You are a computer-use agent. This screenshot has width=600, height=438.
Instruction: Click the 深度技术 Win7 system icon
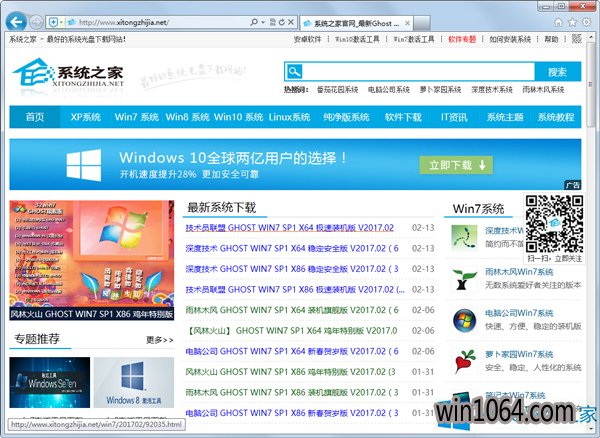tap(464, 237)
